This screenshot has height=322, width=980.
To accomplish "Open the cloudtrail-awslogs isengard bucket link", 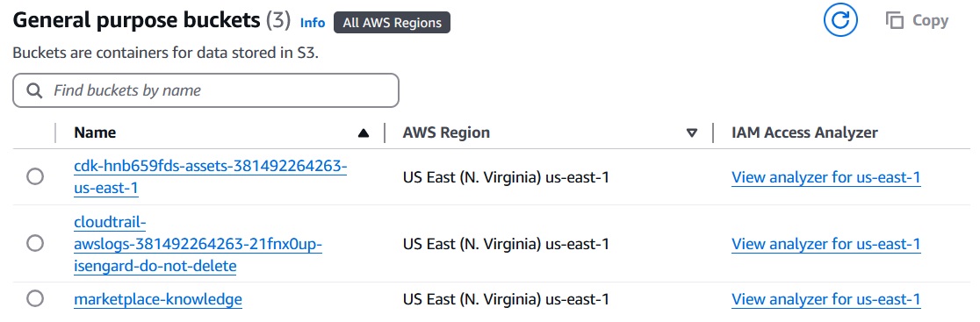I will click(x=198, y=243).
